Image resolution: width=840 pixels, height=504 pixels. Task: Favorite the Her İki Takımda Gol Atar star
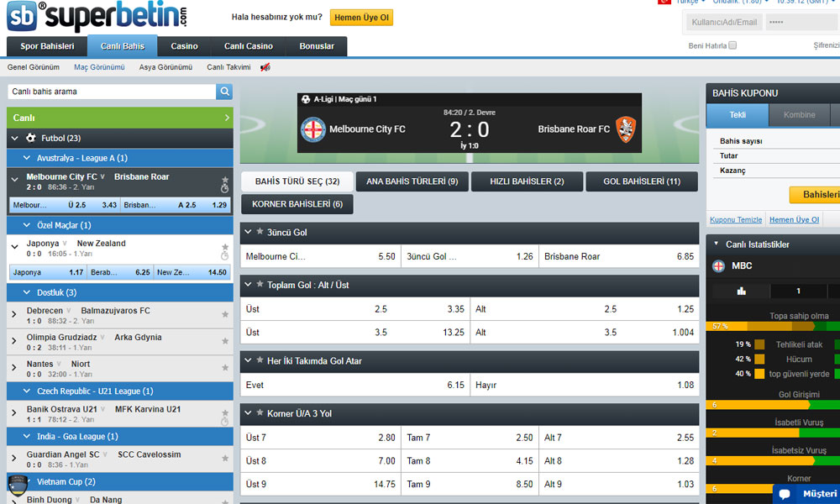point(260,360)
